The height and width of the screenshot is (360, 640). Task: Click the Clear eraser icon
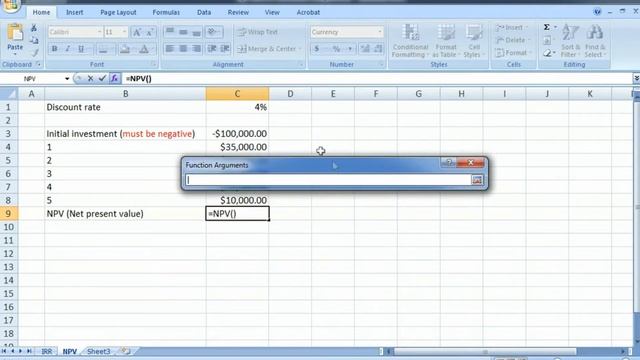pyautogui.click(x=547, y=53)
